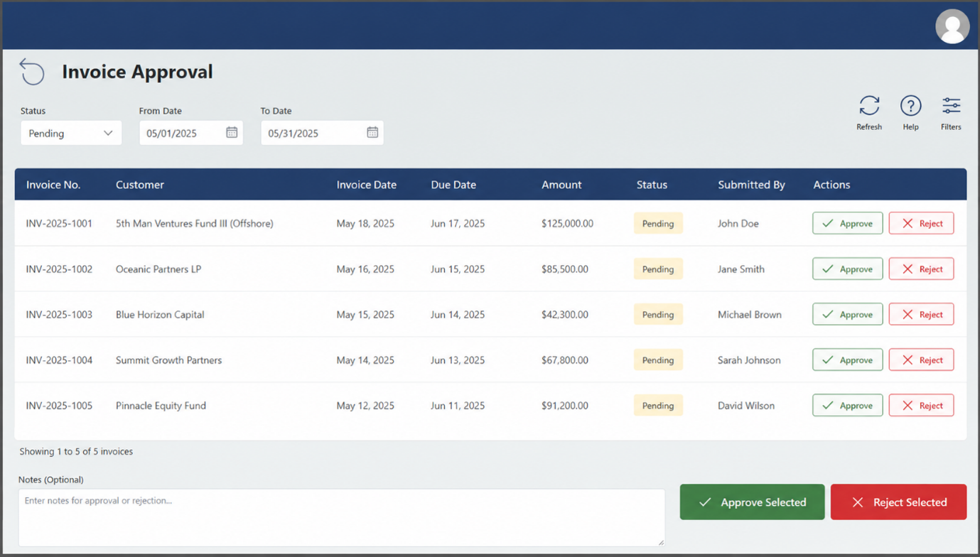Click the invoice date May 14, 2025
This screenshot has width=980, height=557.
(365, 360)
